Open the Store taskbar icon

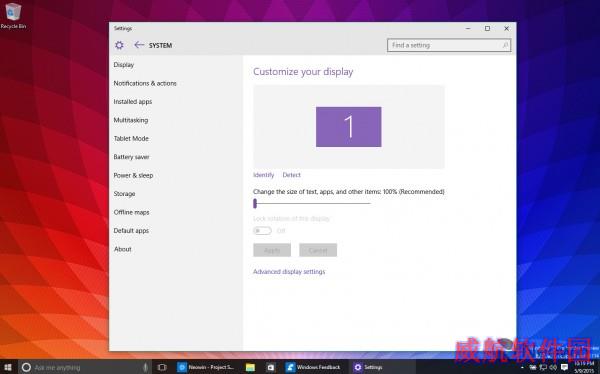[271, 367]
